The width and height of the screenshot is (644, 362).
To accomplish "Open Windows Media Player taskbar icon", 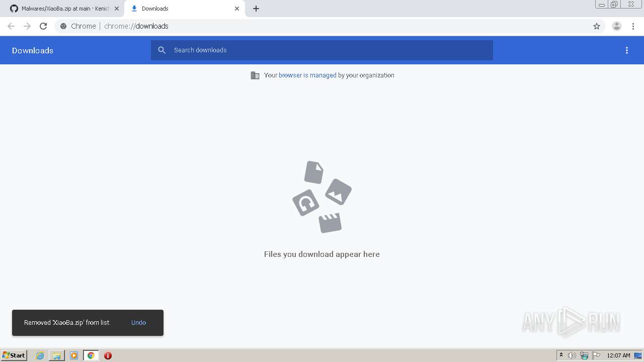I will pos(74,355).
